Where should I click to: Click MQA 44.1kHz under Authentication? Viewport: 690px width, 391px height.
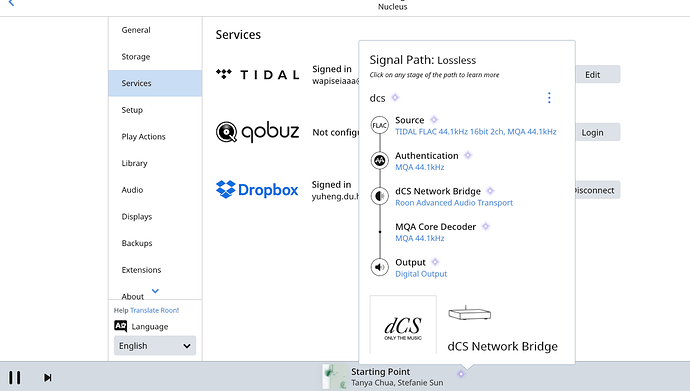pos(420,167)
